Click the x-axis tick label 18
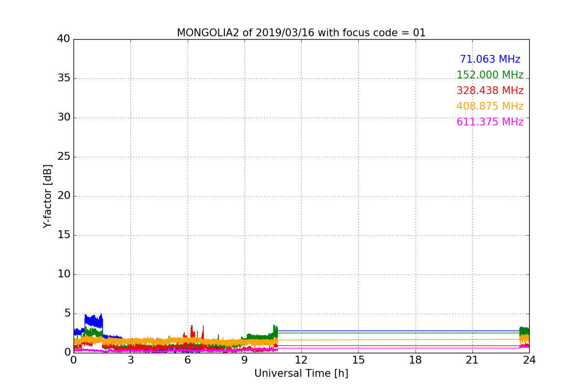 (416, 360)
